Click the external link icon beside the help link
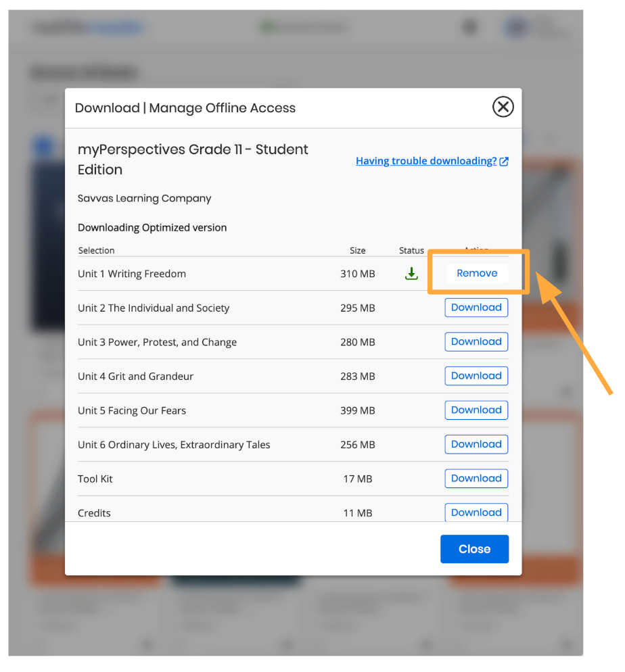The width and height of the screenshot is (625, 672). click(x=504, y=162)
